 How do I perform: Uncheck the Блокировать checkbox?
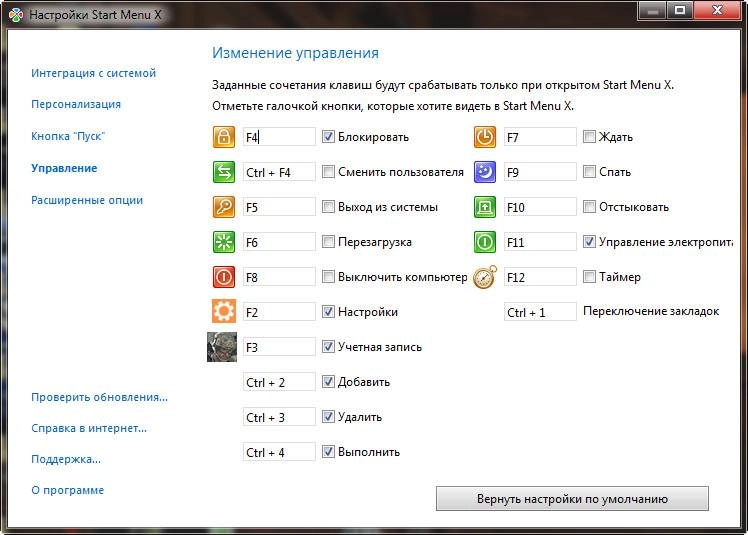(x=328, y=136)
